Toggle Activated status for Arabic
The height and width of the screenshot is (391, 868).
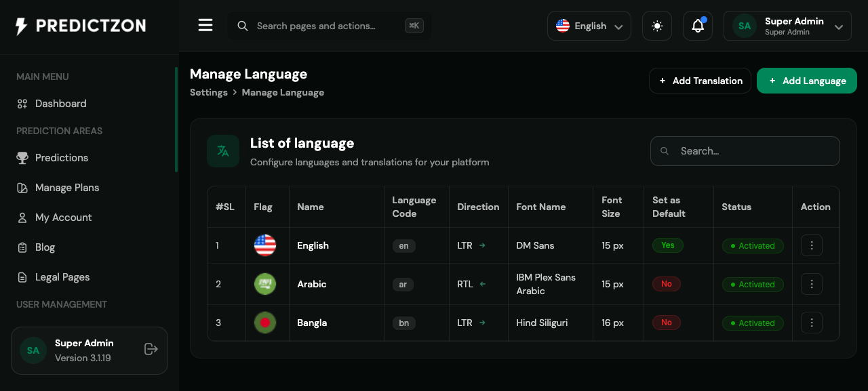tap(753, 285)
